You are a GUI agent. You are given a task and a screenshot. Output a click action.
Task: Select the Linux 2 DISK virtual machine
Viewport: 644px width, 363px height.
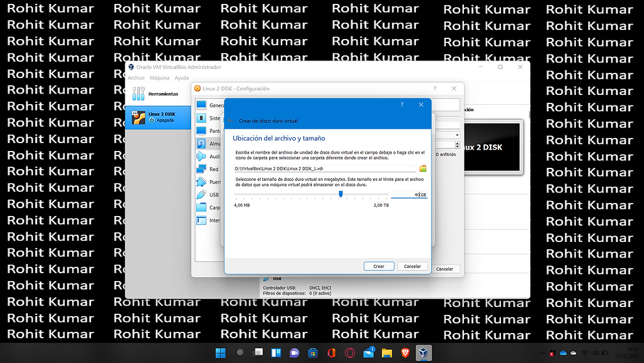(158, 118)
